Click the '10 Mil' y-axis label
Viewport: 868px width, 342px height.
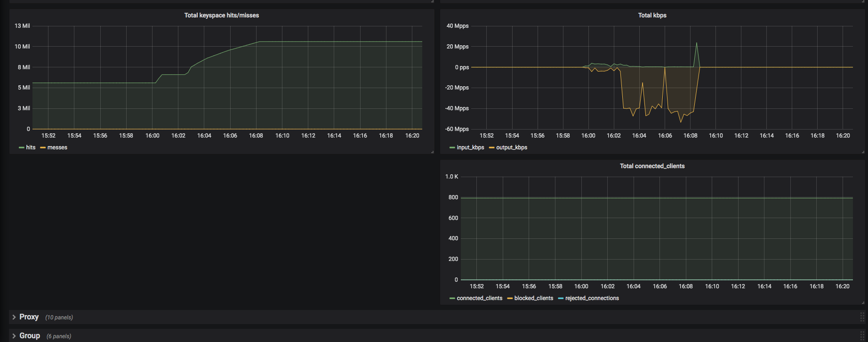click(x=22, y=47)
